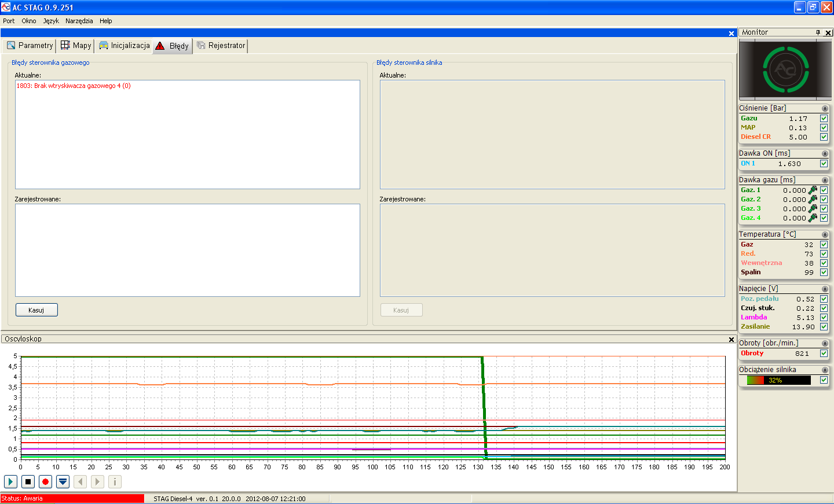The image size is (834, 504).
Task: Click the engine load 32% bar
Action: click(x=778, y=380)
